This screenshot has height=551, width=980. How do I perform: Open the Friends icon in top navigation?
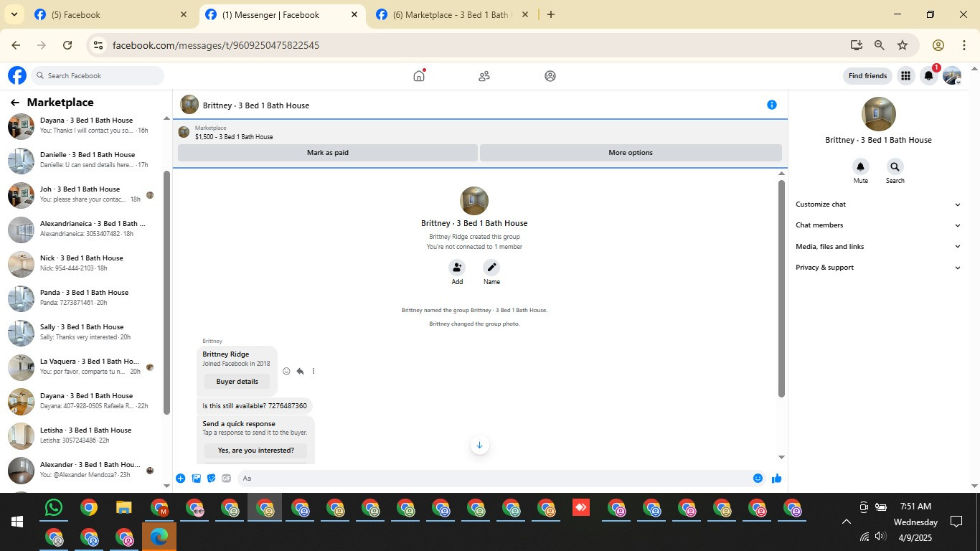[484, 75]
